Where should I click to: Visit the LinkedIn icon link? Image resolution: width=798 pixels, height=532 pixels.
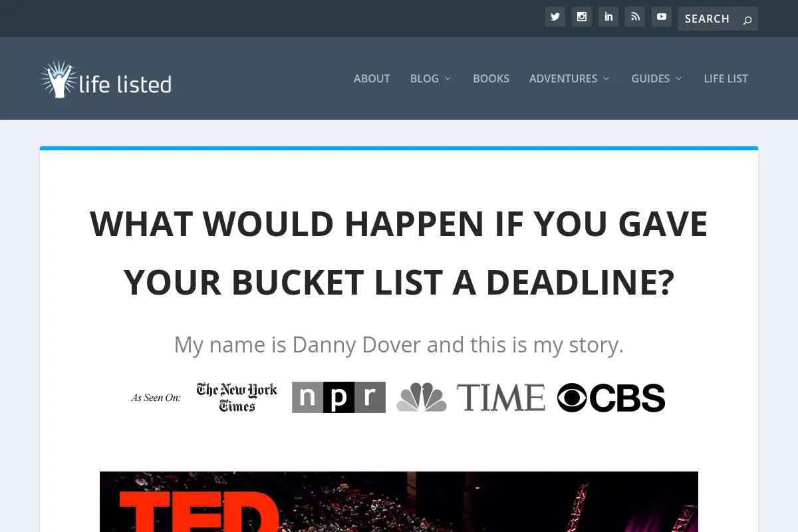point(608,17)
